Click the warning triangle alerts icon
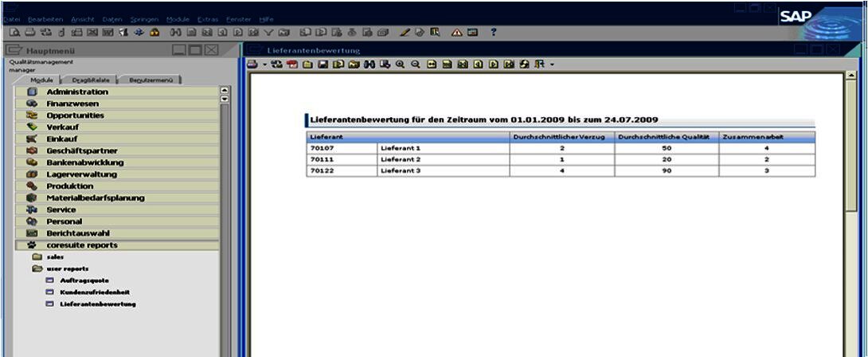868x357 pixels. point(456,32)
